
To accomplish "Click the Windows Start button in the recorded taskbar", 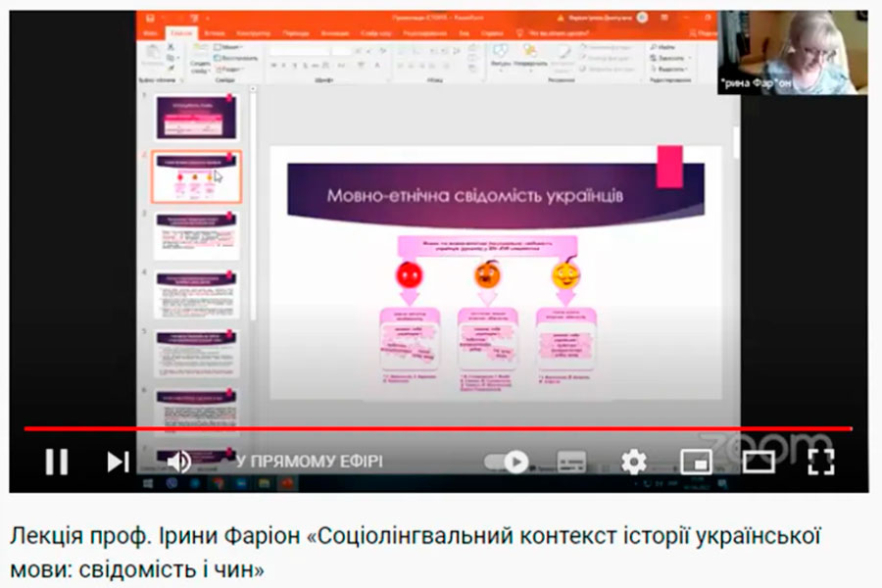I will 148,483.
